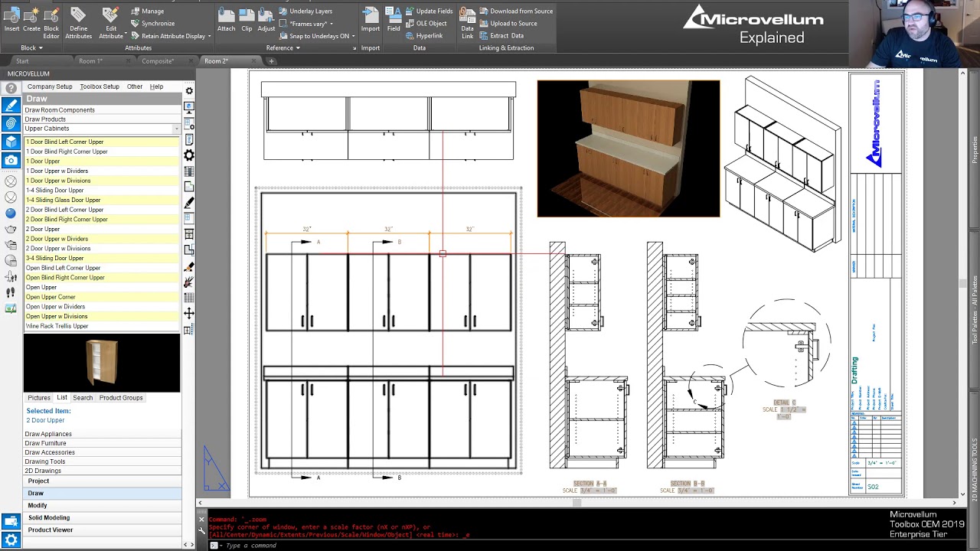
Task: Click the 3D cube icon in sidebar
Action: click(11, 142)
